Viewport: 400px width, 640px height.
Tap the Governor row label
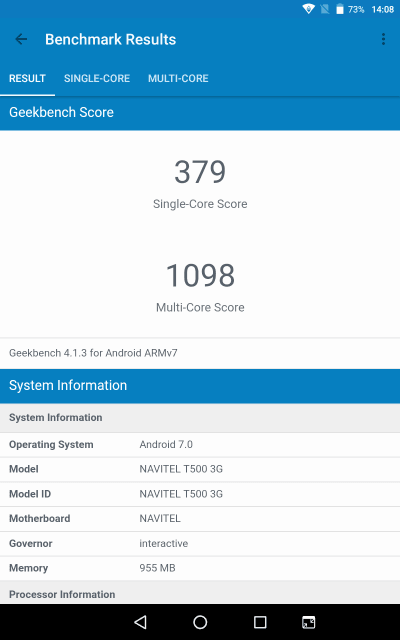[31, 543]
